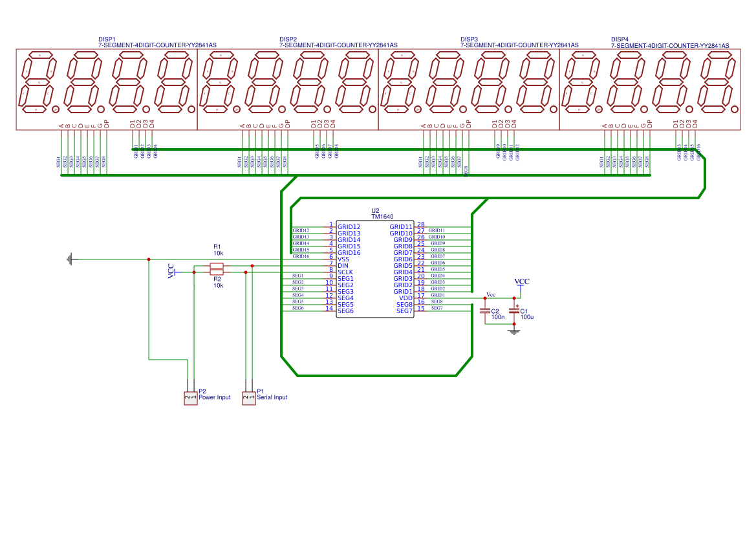This screenshot has height=535, width=756.
Task: Select the DISP4 display label
Action: (x=620, y=39)
